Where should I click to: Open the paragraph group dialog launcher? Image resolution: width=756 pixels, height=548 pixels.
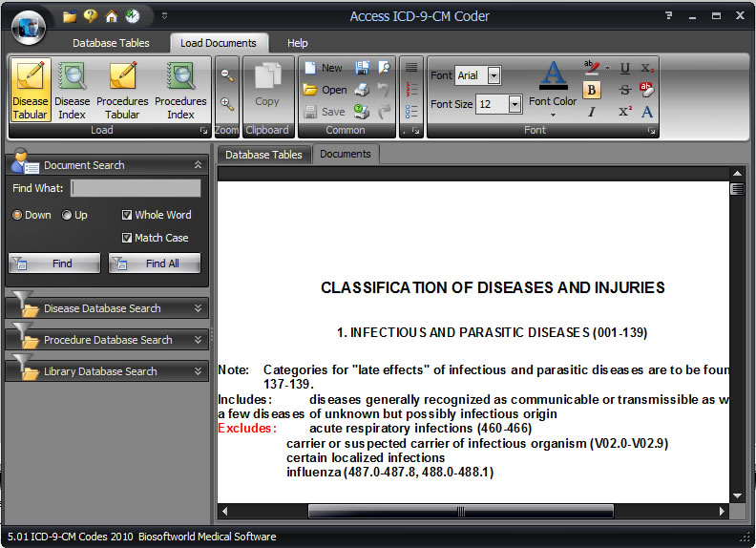[415, 130]
